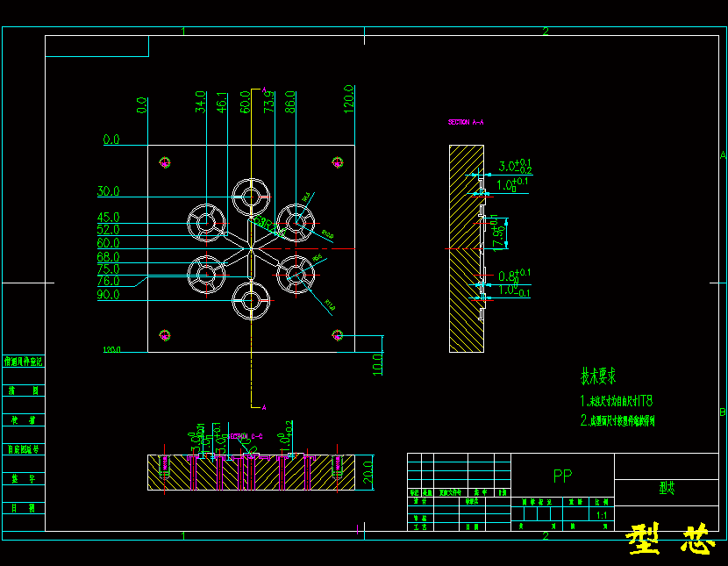This screenshot has height=566, width=728.
Task: Select the 签字 label in left revision column
Action: pos(23,479)
